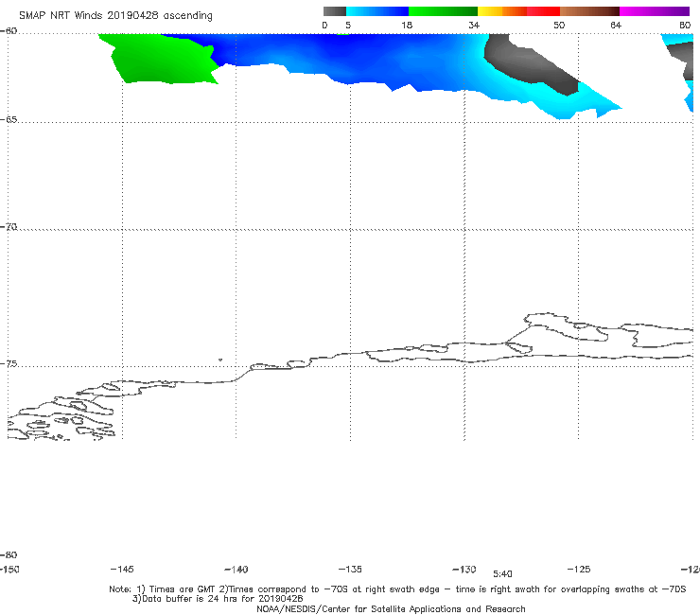The image size is (700, 615).
Task: Pick the yellow-to-red 34–50 color bar segment
Action: pos(518,11)
